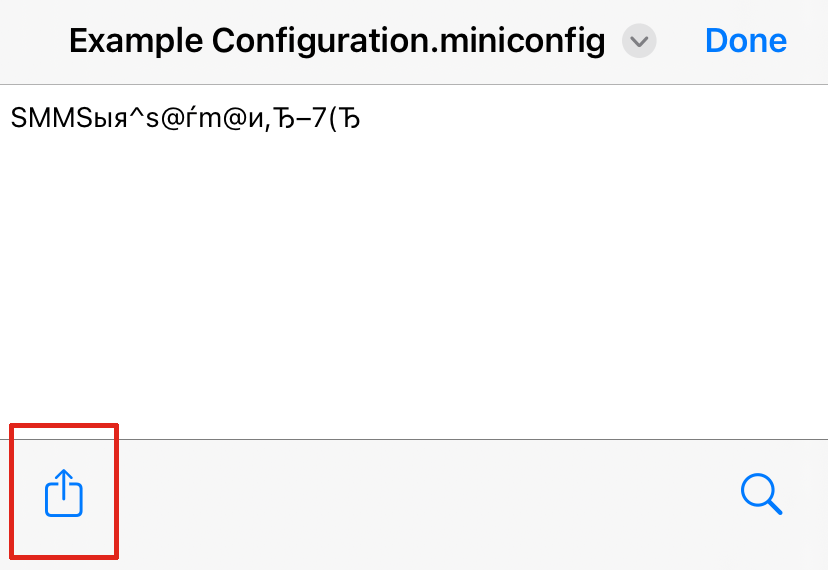Select the upload arrow box icon
Image resolution: width=828 pixels, height=570 pixels.
click(64, 494)
